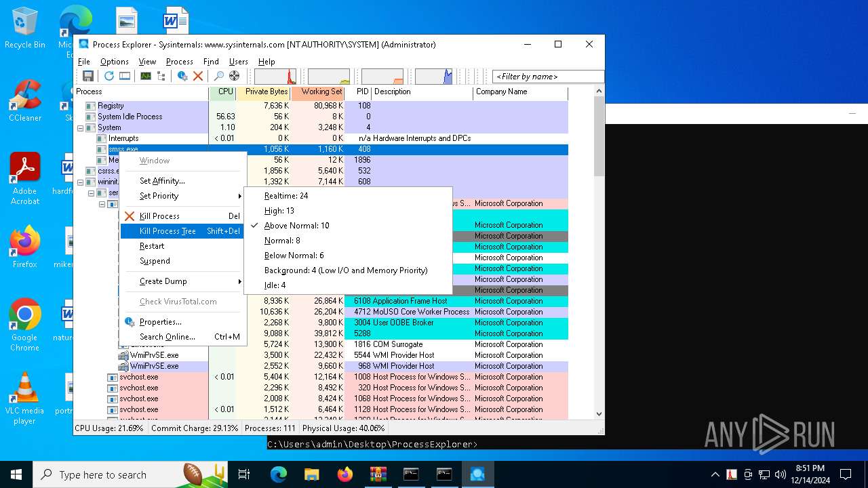
Task: Open the File menu
Action: [x=83, y=62]
